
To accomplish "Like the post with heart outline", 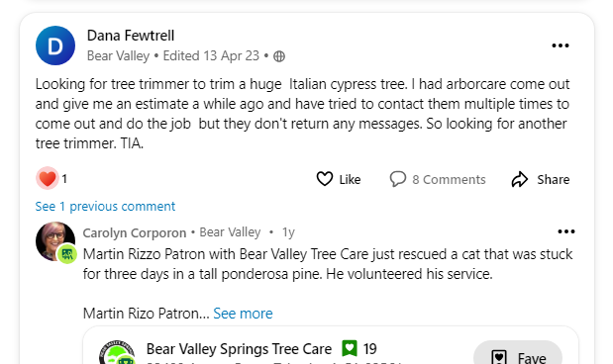I will point(325,179).
